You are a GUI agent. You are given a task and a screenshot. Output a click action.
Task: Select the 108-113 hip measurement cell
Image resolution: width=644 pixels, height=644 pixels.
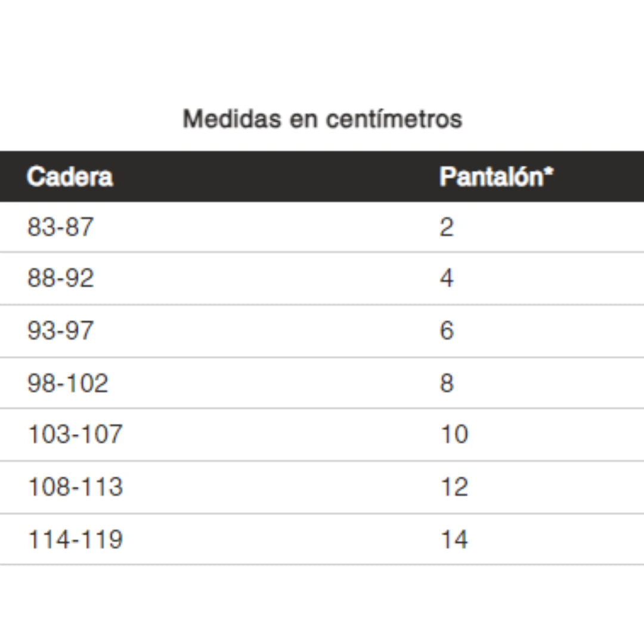[x=75, y=487]
